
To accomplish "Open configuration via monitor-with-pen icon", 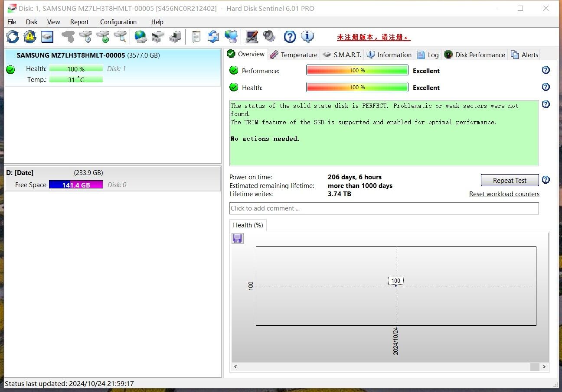I will click(252, 37).
